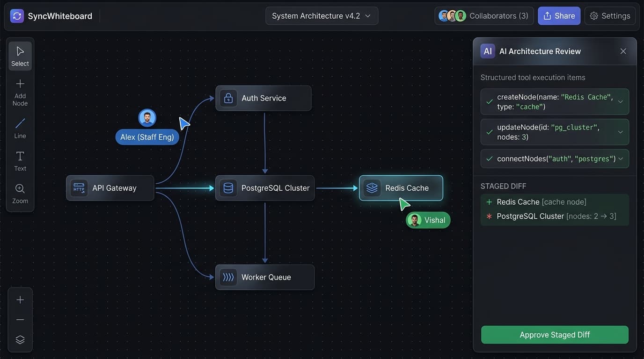
Task: Activate the Select tool
Action: (20, 56)
